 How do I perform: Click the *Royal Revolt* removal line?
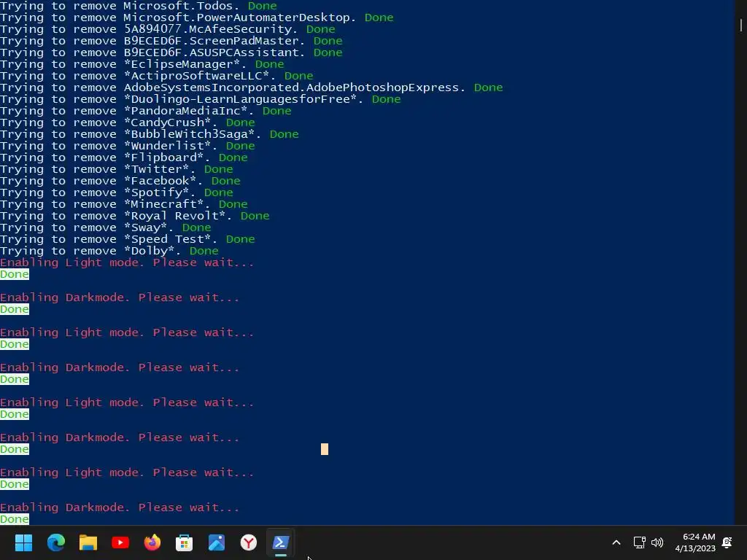point(135,216)
